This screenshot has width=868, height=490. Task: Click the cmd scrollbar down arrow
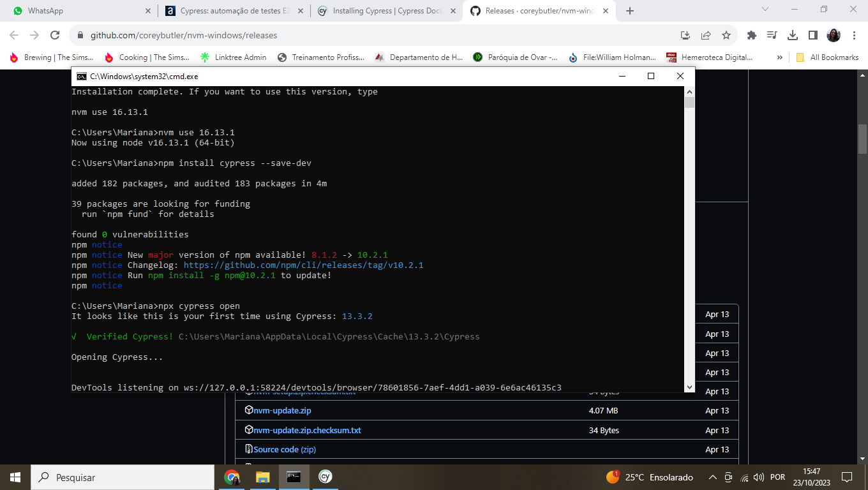[x=689, y=387]
